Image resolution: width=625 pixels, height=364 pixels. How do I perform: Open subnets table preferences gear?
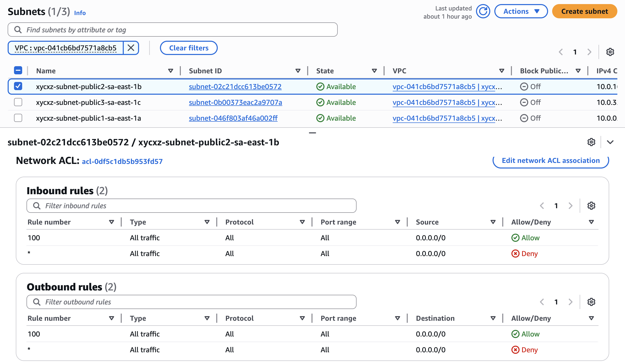pos(610,52)
